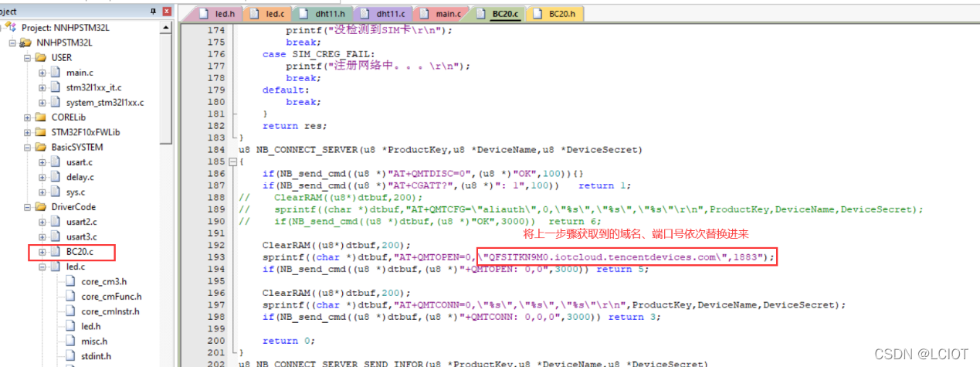Close the Project panel with red X
The height and width of the screenshot is (367, 980).
click(167, 12)
